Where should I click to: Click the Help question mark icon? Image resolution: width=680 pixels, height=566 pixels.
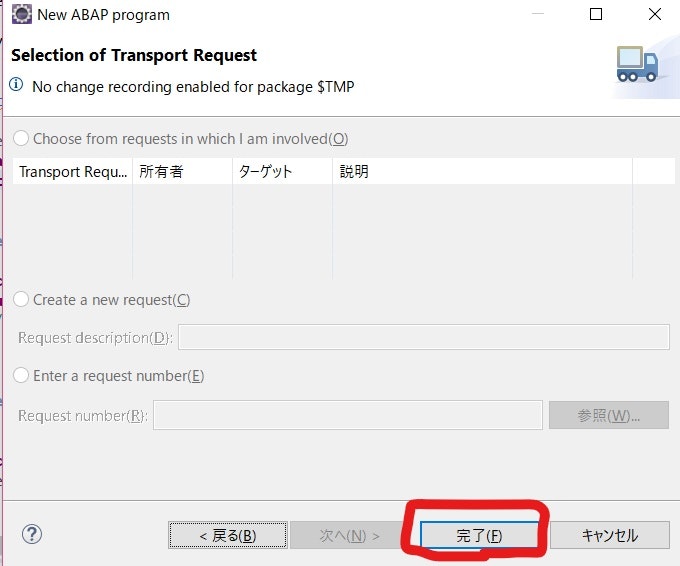pos(32,534)
